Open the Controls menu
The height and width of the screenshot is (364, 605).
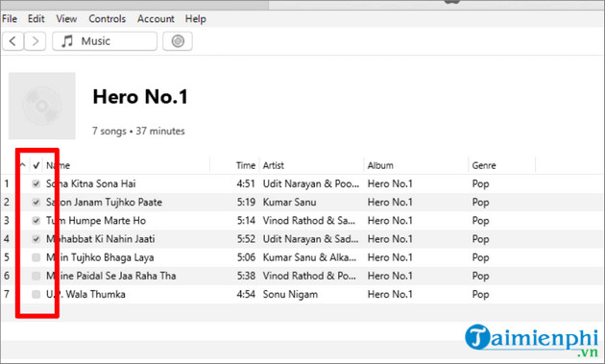click(x=108, y=18)
